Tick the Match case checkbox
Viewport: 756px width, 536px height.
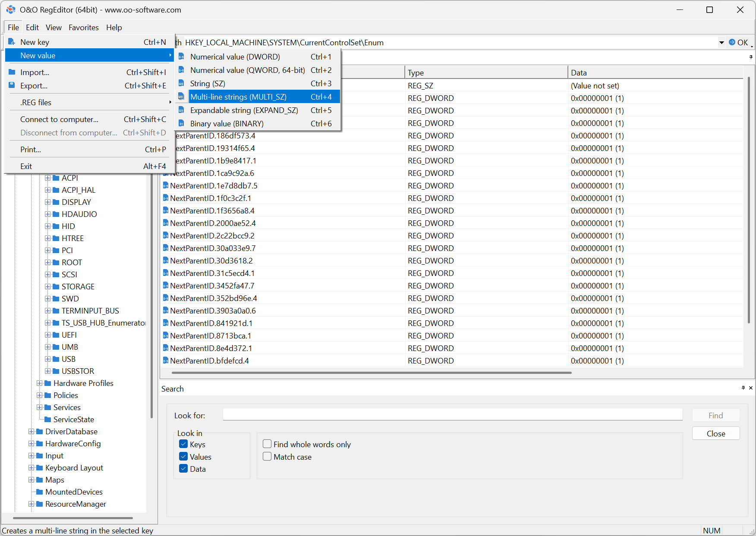(267, 457)
